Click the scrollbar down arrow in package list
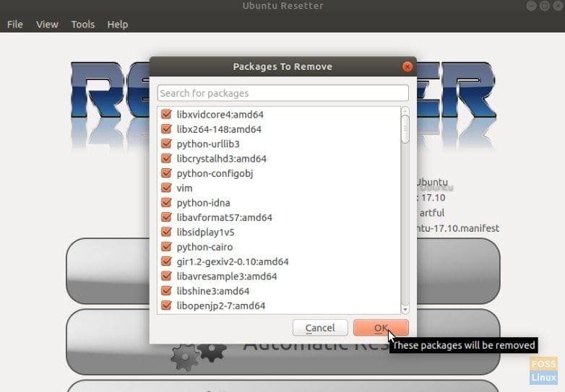The height and width of the screenshot is (392, 565). pyautogui.click(x=405, y=309)
